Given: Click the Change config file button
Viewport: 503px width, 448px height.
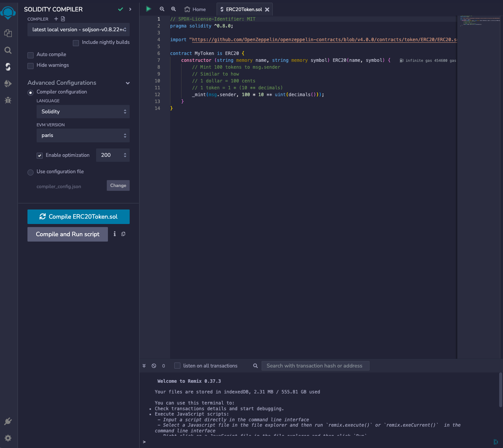Looking at the screenshot, I should click(x=118, y=185).
